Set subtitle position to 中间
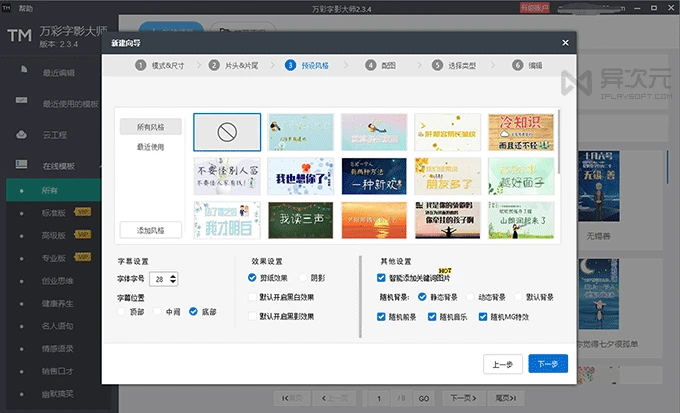Screen dimensions: 680x413 pos(157,311)
